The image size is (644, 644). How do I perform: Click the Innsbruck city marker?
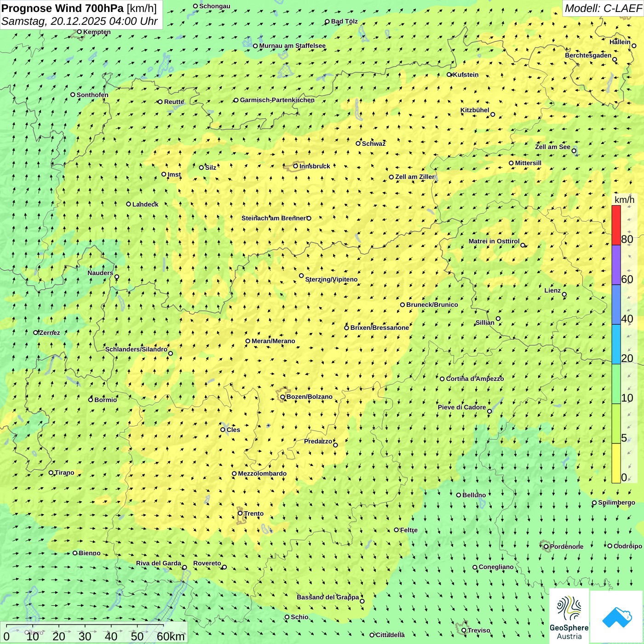click(x=296, y=166)
